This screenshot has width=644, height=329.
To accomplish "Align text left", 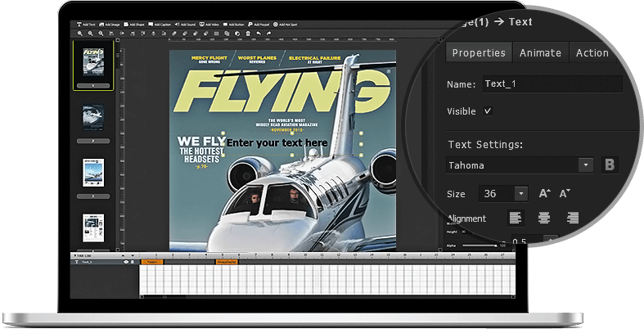I will coord(516,218).
